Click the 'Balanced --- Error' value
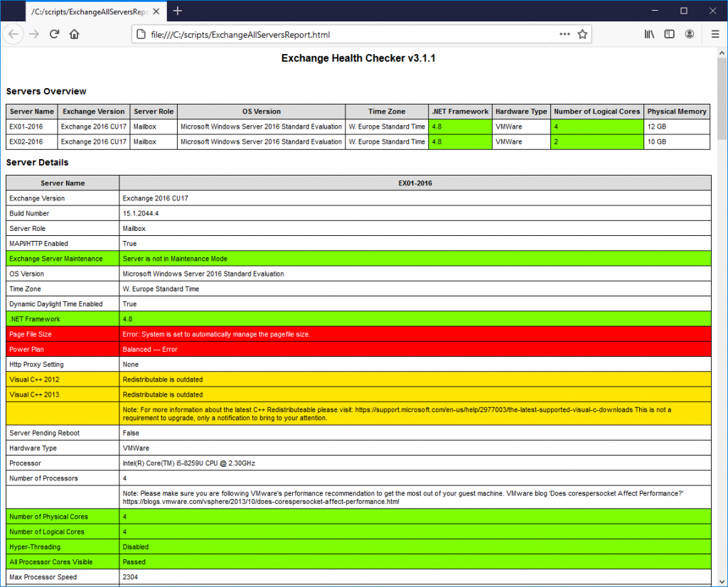The width and height of the screenshot is (728, 587). coord(150,350)
